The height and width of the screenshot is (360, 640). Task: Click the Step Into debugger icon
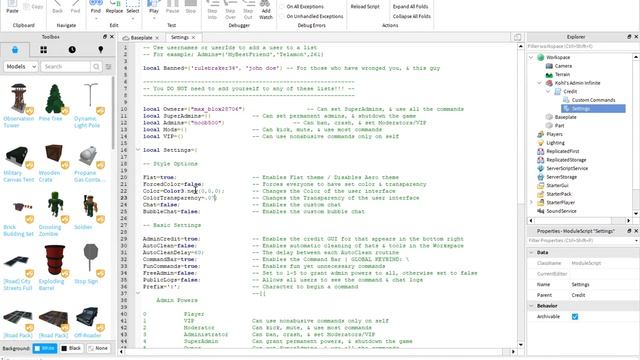point(212,4)
